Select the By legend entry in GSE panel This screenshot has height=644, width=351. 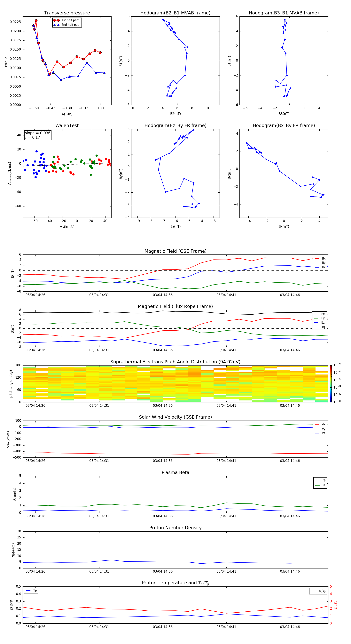pos(320,263)
